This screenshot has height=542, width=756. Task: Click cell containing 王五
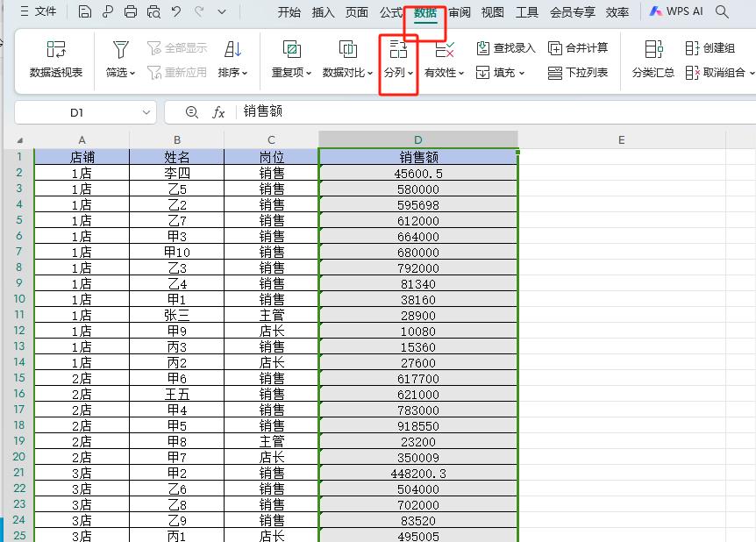(x=177, y=395)
